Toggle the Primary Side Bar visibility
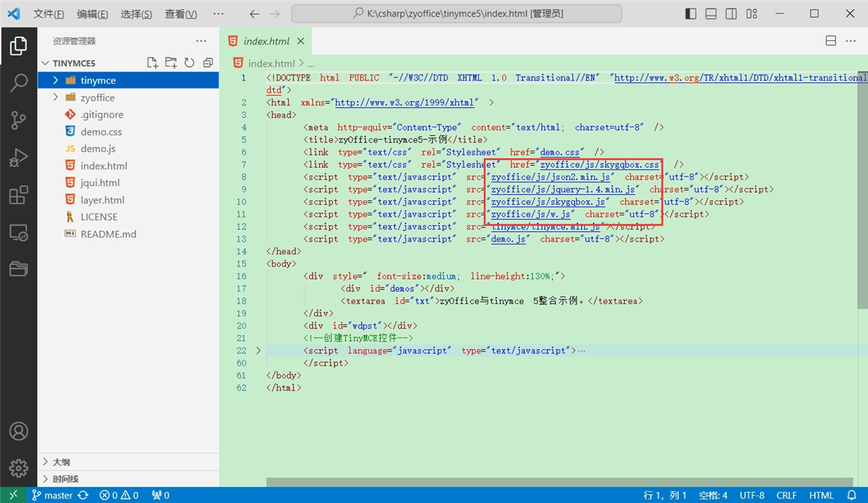This screenshot has height=503, width=868. [690, 13]
